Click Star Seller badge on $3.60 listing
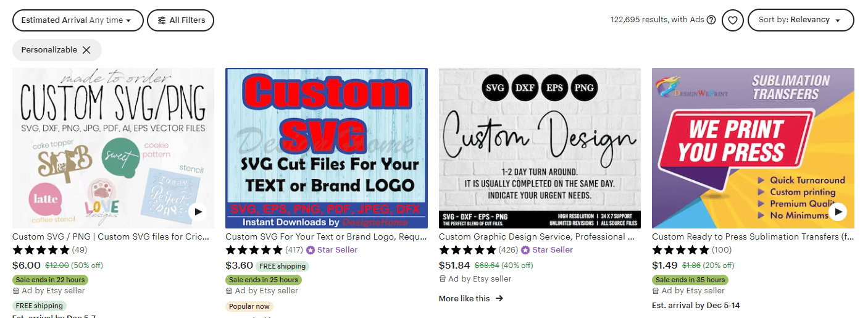 [332, 250]
